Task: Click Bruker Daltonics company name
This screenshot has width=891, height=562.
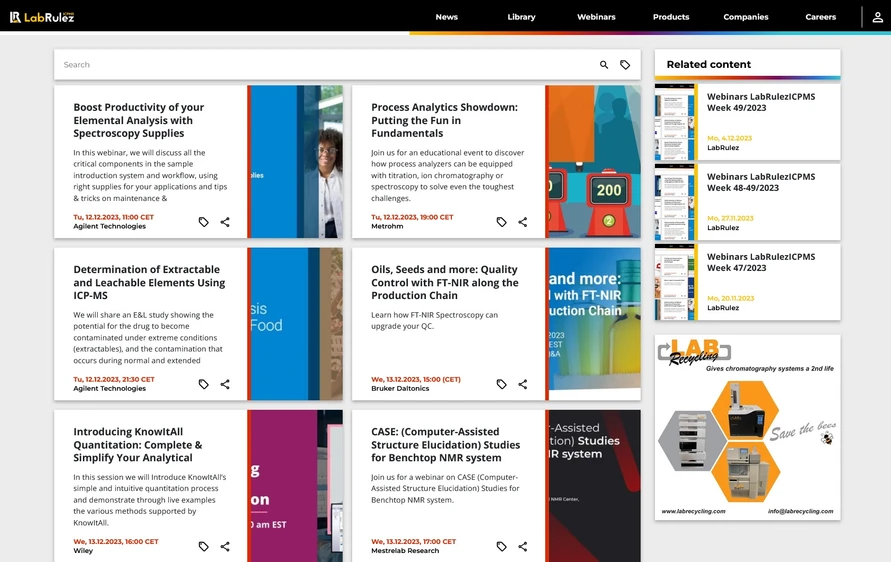Action: click(400, 389)
